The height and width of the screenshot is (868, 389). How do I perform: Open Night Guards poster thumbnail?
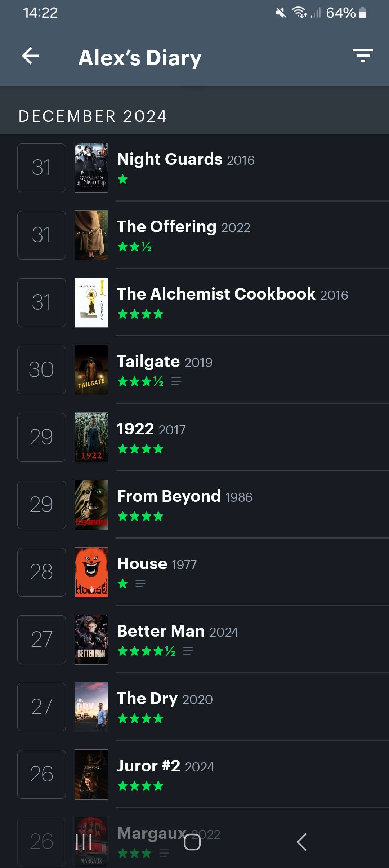pyautogui.click(x=91, y=168)
